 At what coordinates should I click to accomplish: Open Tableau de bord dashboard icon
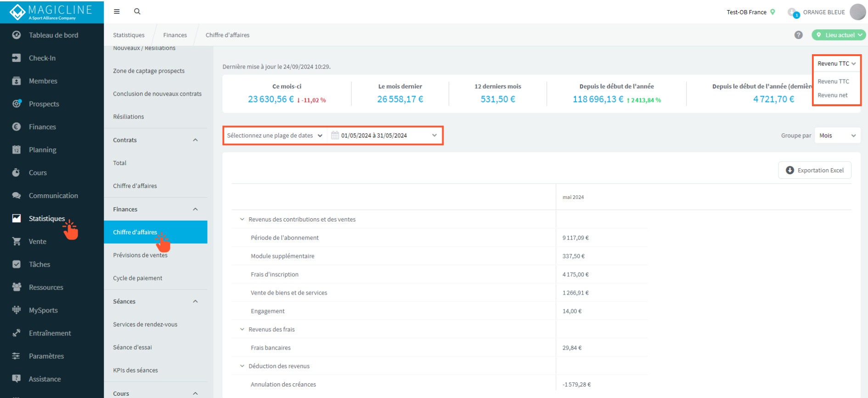click(17, 35)
